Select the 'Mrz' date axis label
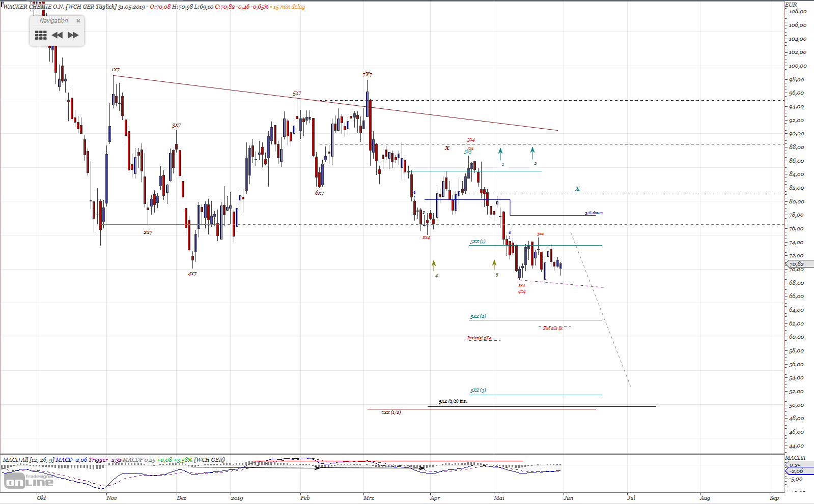Image resolution: width=814 pixels, height=504 pixels. (369, 498)
